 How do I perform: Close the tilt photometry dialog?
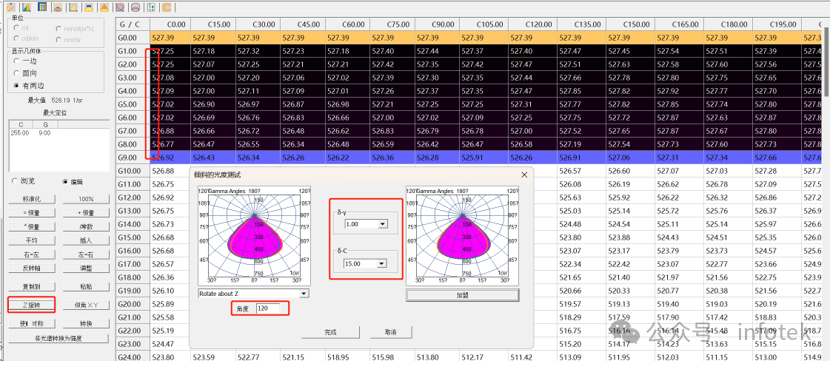click(x=524, y=174)
